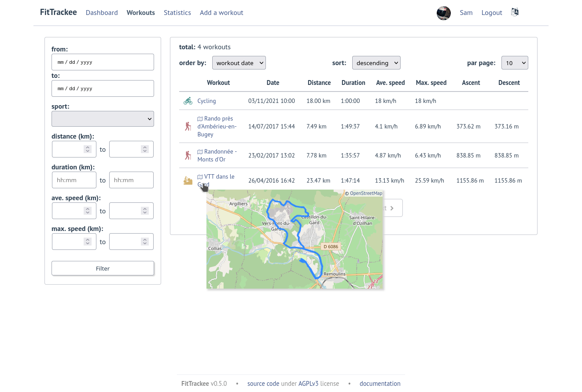Screen dimensions: 582x392
Task: Go to Dashboard in navigation
Action: click(x=102, y=13)
